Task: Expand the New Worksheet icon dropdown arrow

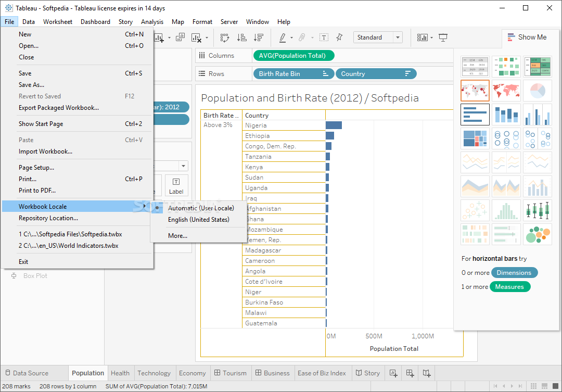Action: point(169,37)
